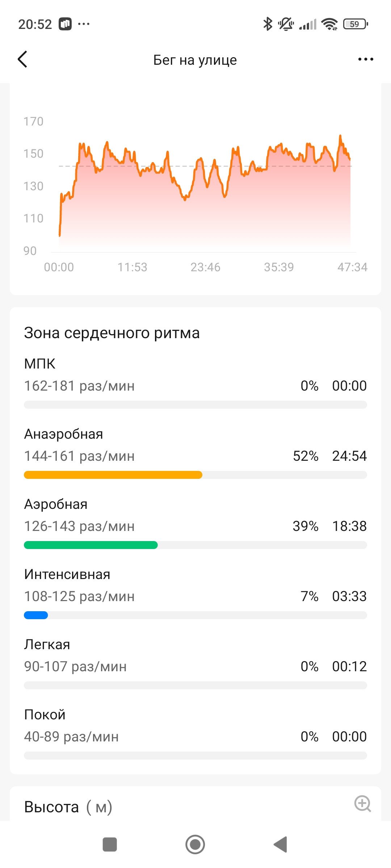Tap the magnifier zoom icon beside Высота
This screenshot has width=391, height=868.
pos(362,804)
